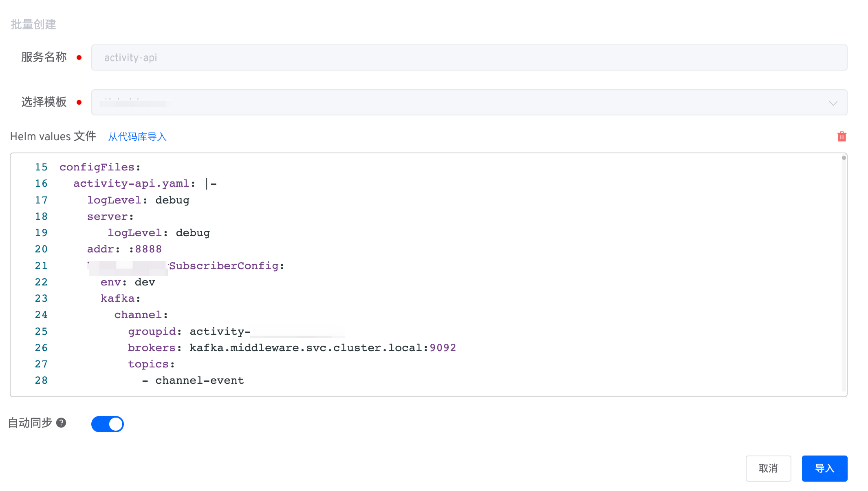Click the 导入 button to import

pyautogui.click(x=824, y=468)
